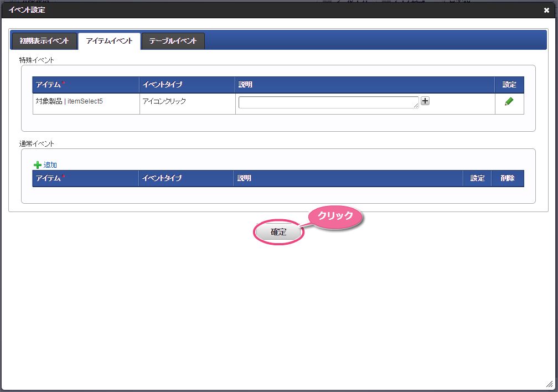Focus the 説明 text field for itemSelect5
558x392 pixels.
[328, 102]
